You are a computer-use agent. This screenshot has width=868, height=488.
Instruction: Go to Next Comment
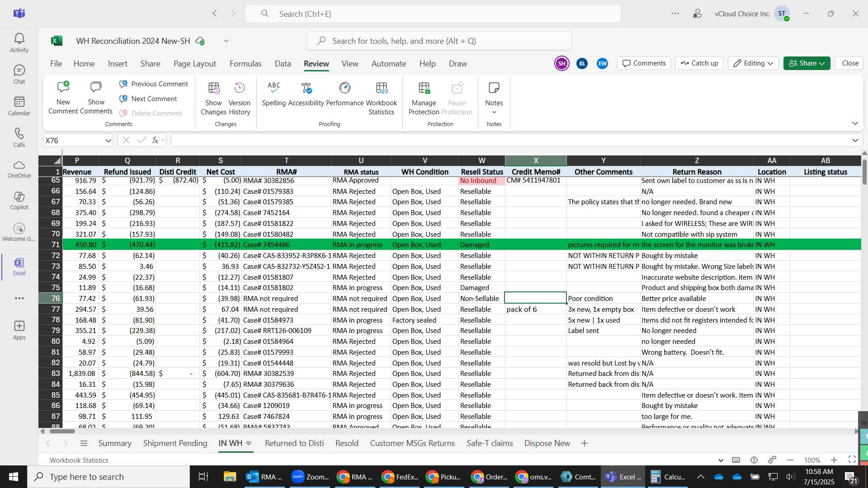148,99
